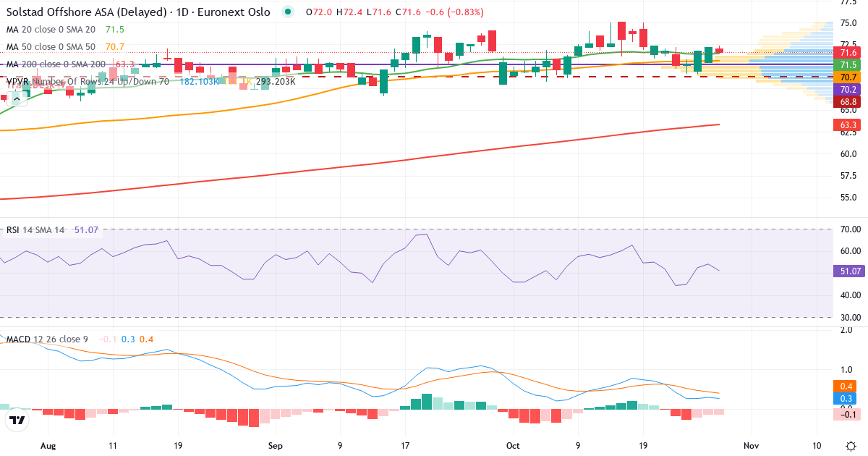Click the purple 70.2 price label
This screenshot has width=868, height=456.
pyautogui.click(x=848, y=90)
